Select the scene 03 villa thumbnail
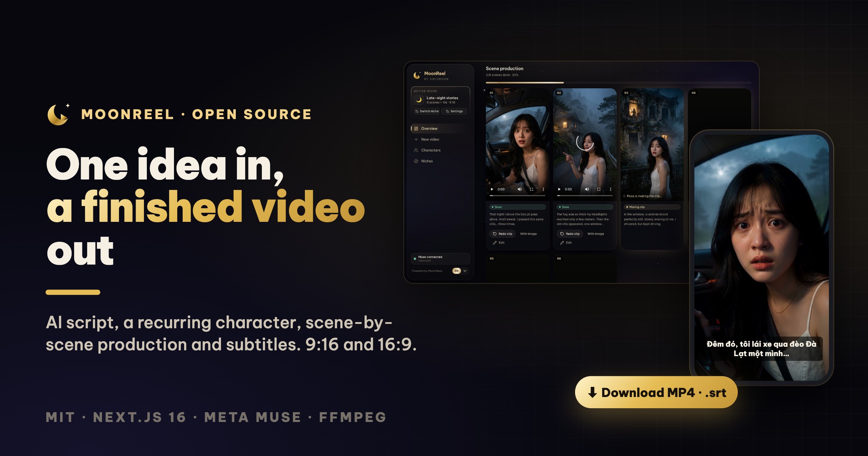868x456 pixels. coord(652,144)
